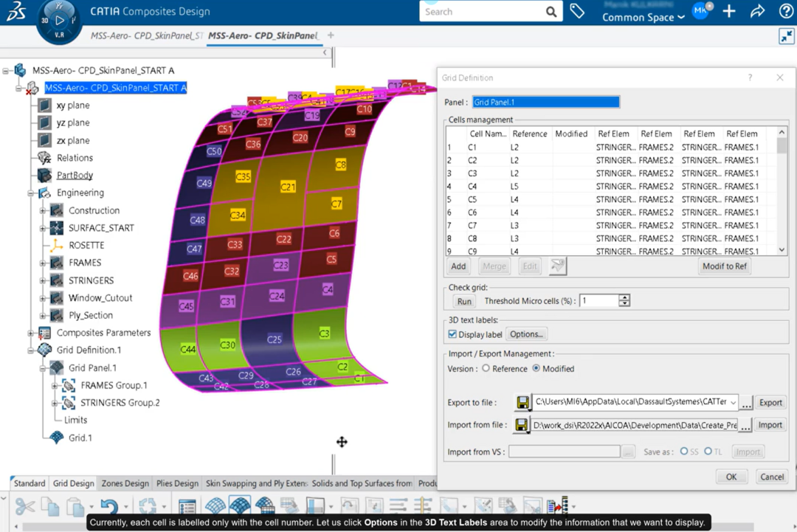
Task: Click the Add button in Cells management
Action: [x=458, y=266]
